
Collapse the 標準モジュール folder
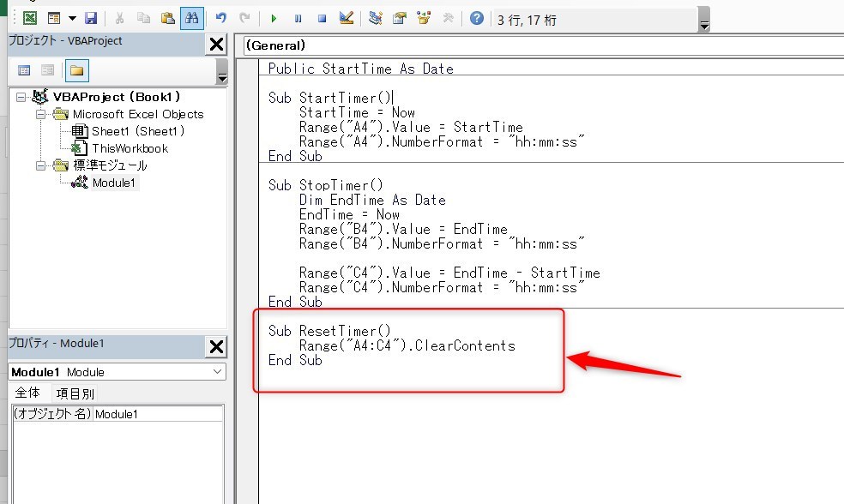pyautogui.click(x=40, y=165)
